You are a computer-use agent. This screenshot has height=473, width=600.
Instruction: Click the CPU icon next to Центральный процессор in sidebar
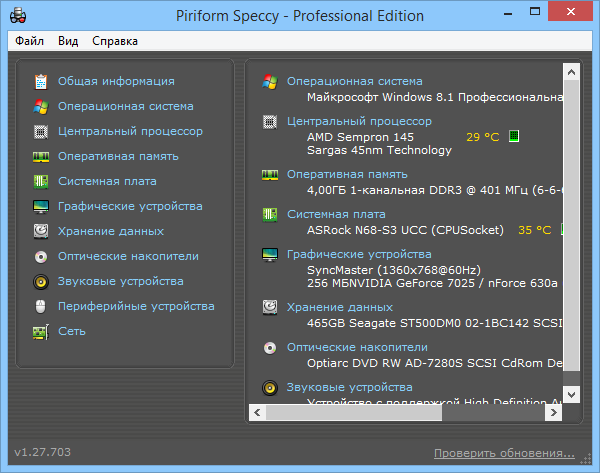point(41,131)
